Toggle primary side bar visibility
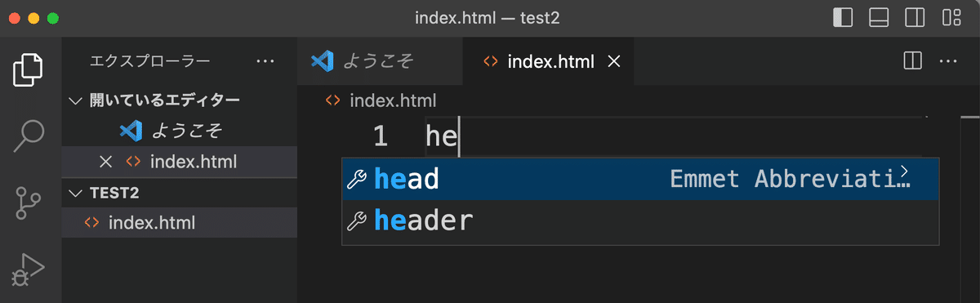 [843, 17]
